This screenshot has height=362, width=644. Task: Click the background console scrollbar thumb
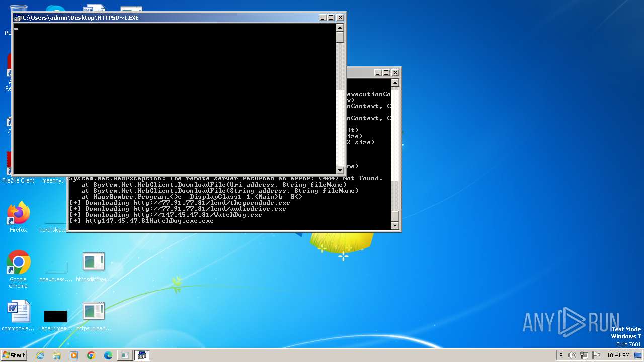pos(395,216)
